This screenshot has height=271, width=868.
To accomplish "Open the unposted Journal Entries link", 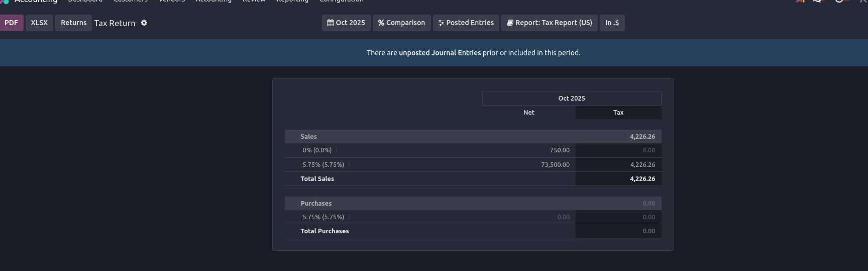I will (440, 53).
